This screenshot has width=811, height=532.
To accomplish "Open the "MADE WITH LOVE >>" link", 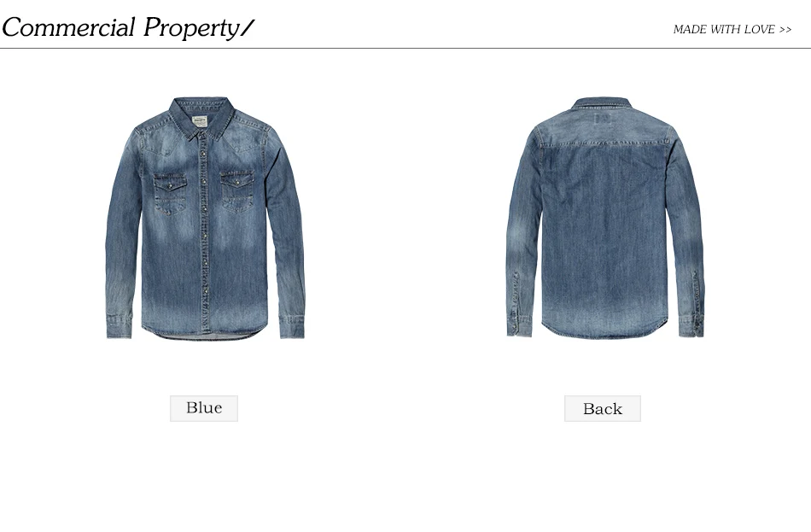I will [x=732, y=30].
